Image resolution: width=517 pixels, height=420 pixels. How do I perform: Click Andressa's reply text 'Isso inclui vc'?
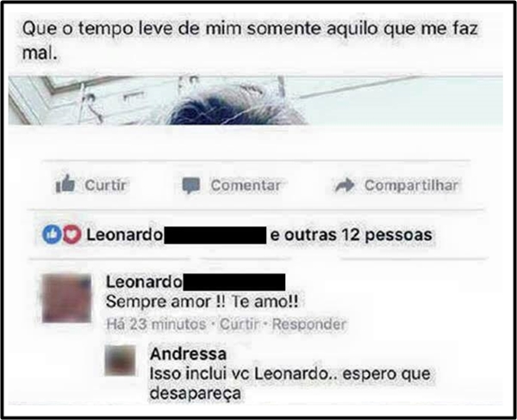tap(200, 374)
